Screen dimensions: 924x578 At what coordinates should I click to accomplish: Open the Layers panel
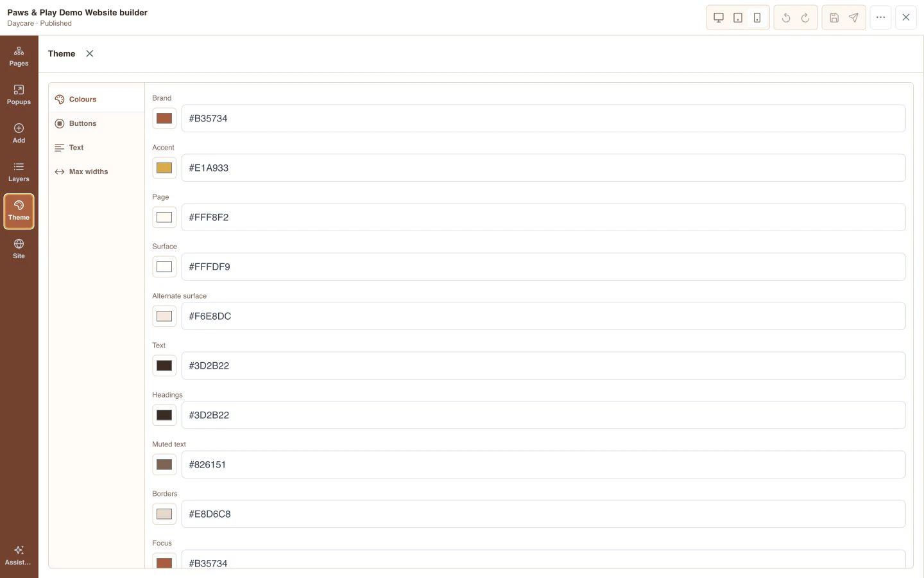pyautogui.click(x=19, y=172)
